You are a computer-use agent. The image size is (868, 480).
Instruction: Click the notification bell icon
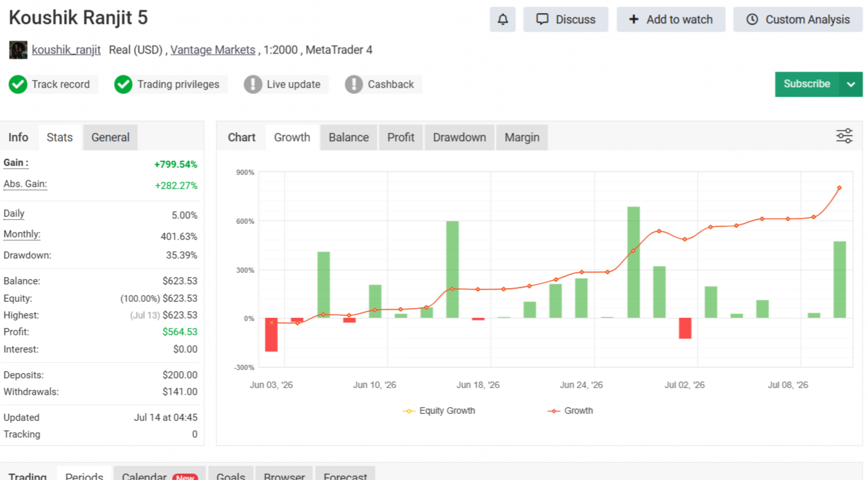tap(502, 19)
